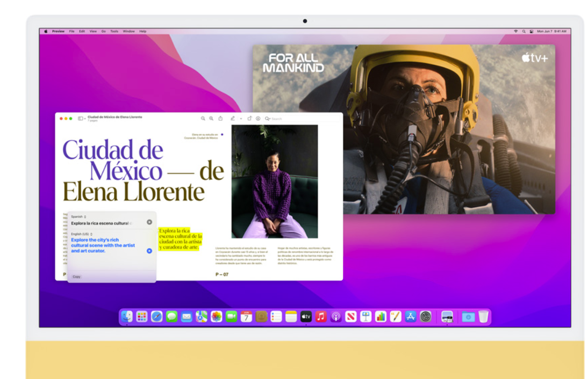The width and height of the screenshot is (588, 379).
Task: Open the Apple TV app in Dock
Action: tap(306, 317)
